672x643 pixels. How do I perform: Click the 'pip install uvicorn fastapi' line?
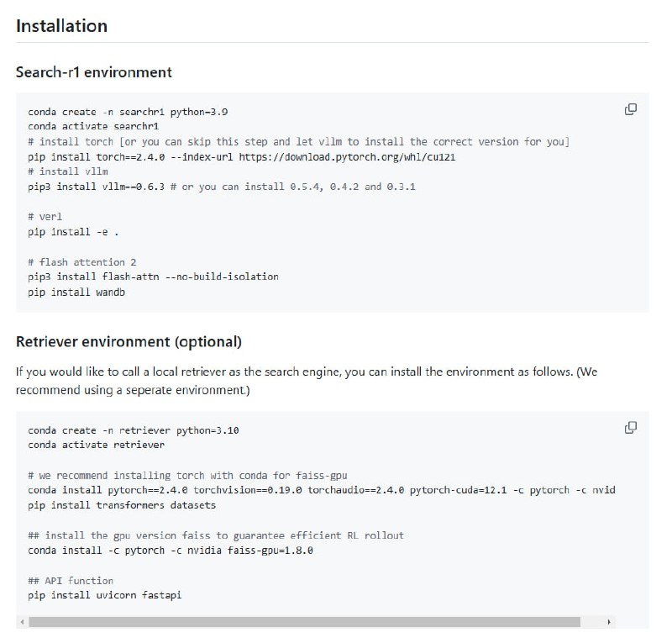click(x=105, y=595)
